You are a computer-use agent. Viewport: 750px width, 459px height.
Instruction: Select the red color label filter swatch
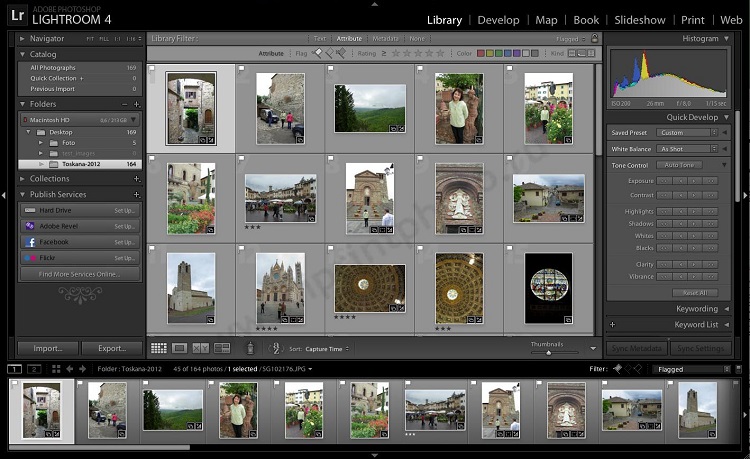481,53
